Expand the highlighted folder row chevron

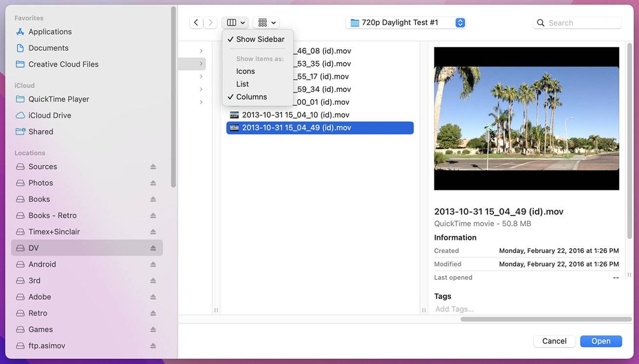pyautogui.click(x=201, y=64)
